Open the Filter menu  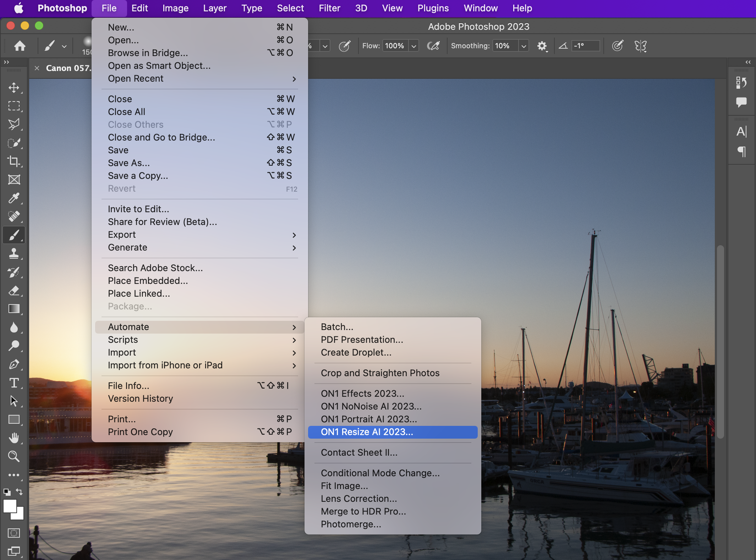tap(329, 8)
